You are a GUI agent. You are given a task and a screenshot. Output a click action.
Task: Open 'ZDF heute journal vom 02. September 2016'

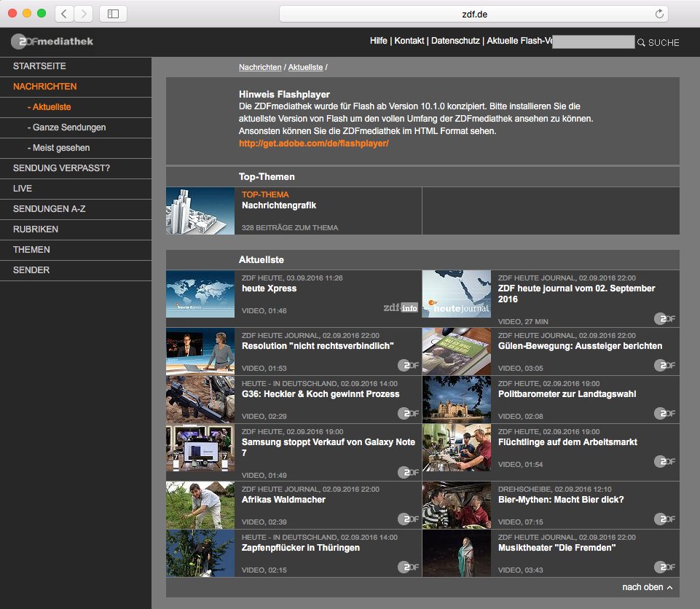pos(576,294)
